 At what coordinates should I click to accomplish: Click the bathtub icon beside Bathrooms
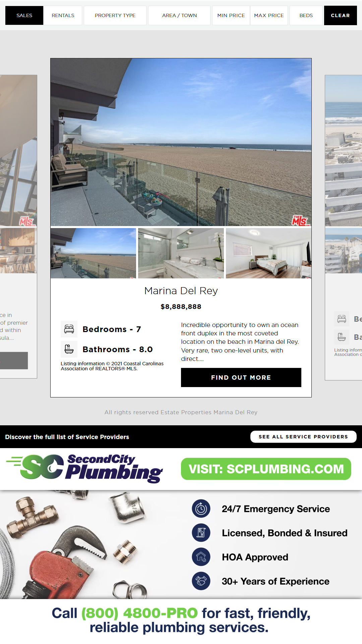[x=69, y=349]
